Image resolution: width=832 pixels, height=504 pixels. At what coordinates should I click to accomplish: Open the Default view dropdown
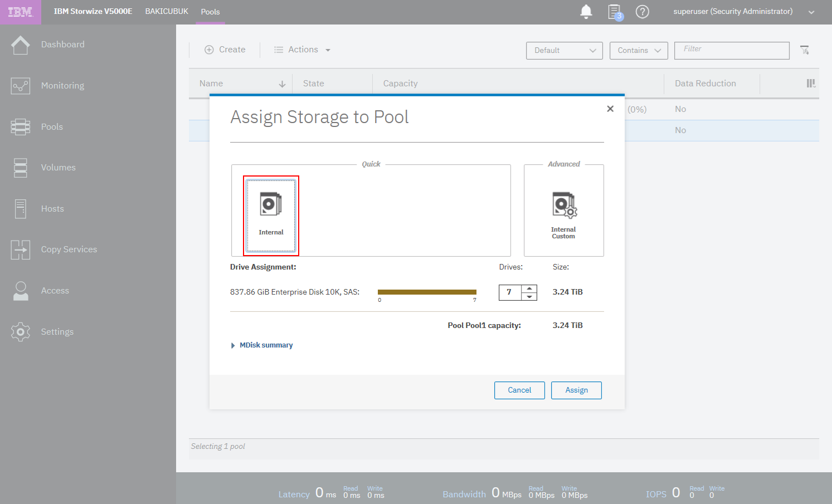565,50
